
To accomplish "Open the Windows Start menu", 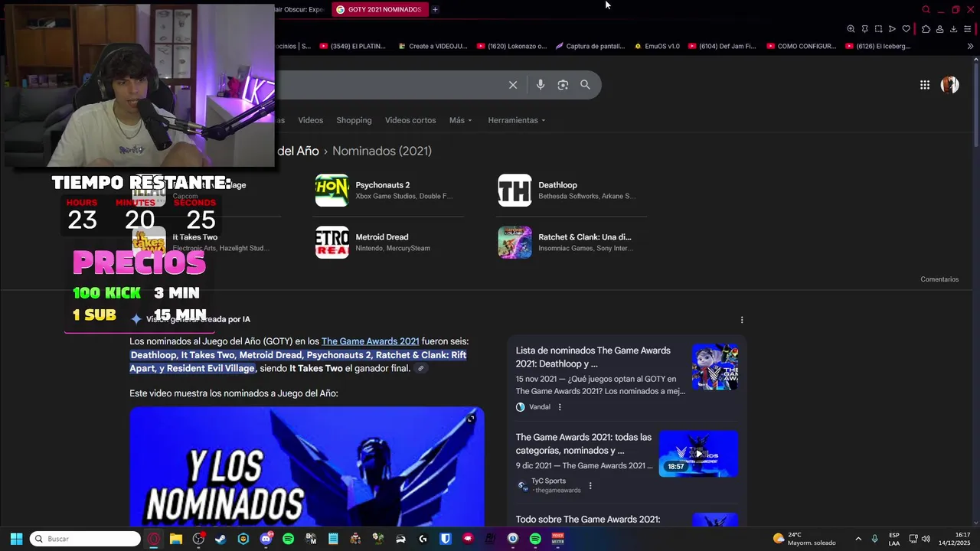I will click(x=16, y=539).
